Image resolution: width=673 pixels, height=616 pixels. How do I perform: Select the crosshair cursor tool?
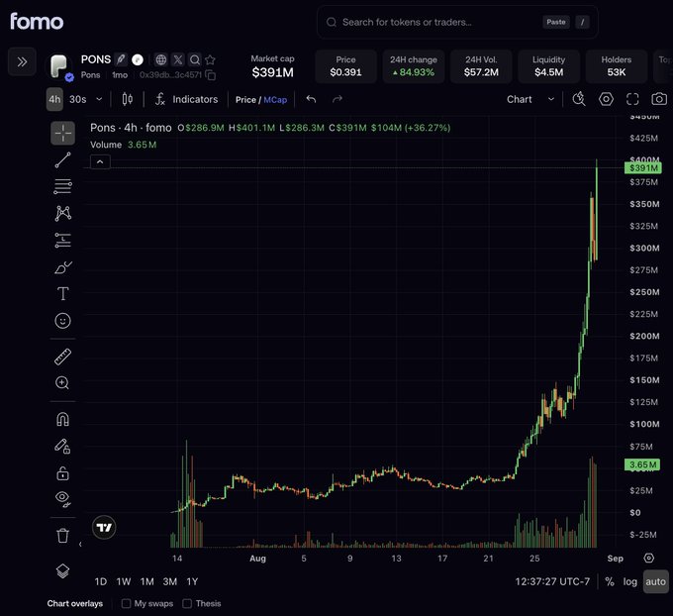point(62,133)
